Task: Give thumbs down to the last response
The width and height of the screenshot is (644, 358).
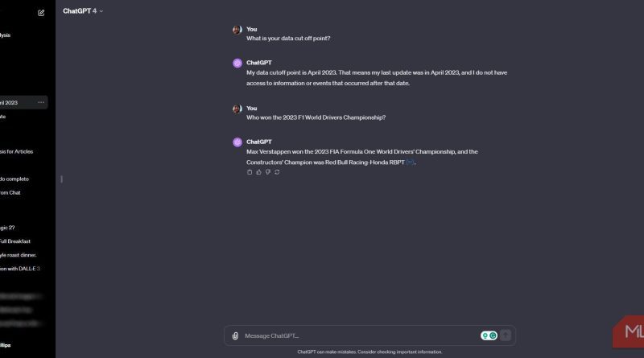Action: [268, 172]
